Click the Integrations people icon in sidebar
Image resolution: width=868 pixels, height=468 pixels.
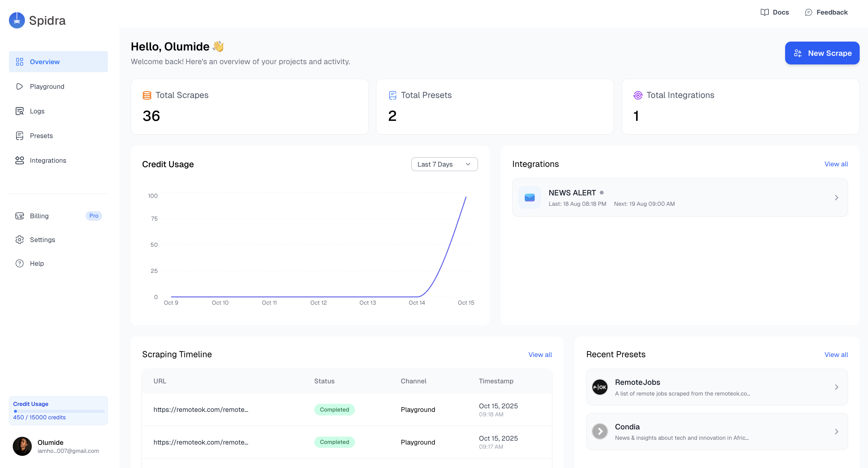pos(20,160)
